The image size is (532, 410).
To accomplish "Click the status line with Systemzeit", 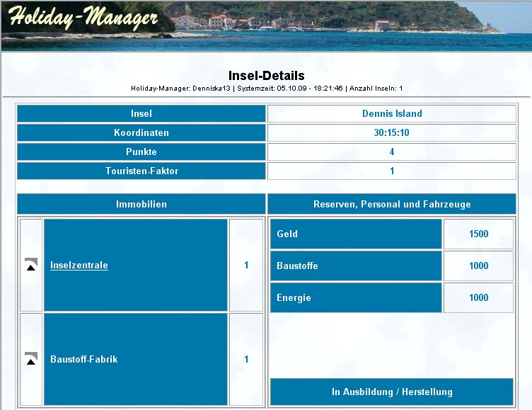I will click(267, 89).
